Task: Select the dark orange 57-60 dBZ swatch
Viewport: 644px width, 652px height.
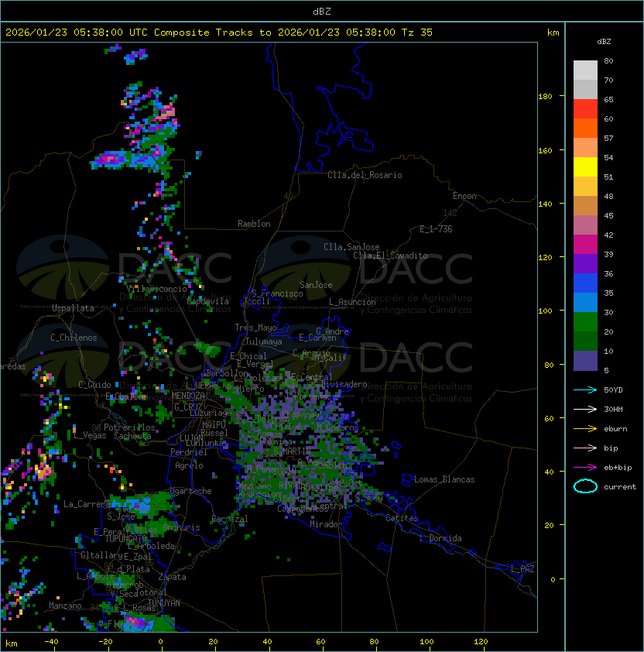Action: point(585,128)
